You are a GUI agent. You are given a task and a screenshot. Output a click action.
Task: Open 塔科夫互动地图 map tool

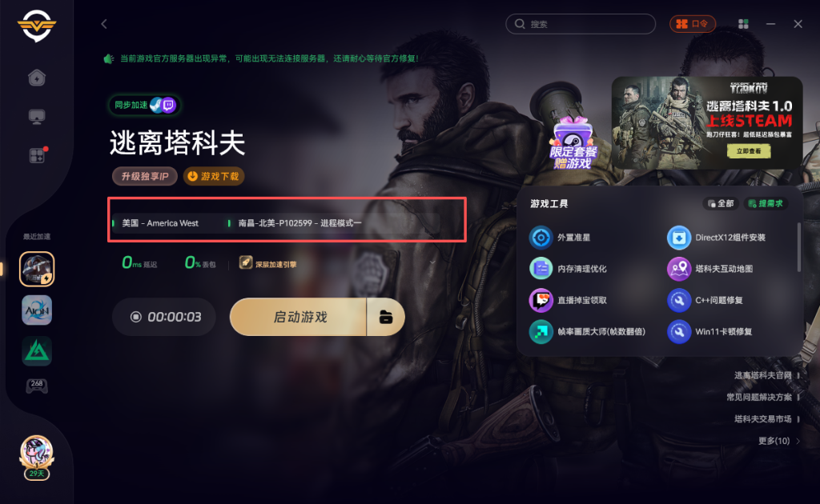pyautogui.click(x=710, y=269)
